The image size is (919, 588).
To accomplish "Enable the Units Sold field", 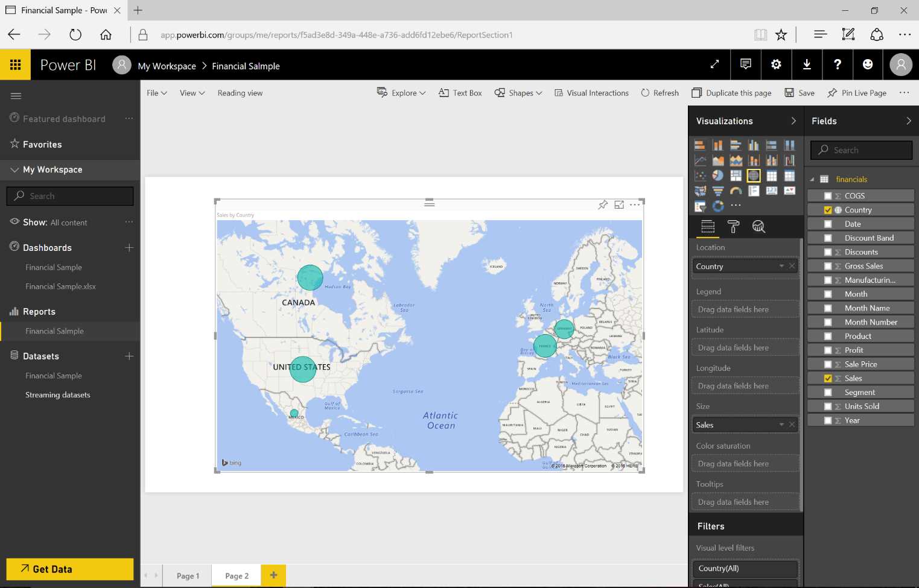I will [x=829, y=406].
